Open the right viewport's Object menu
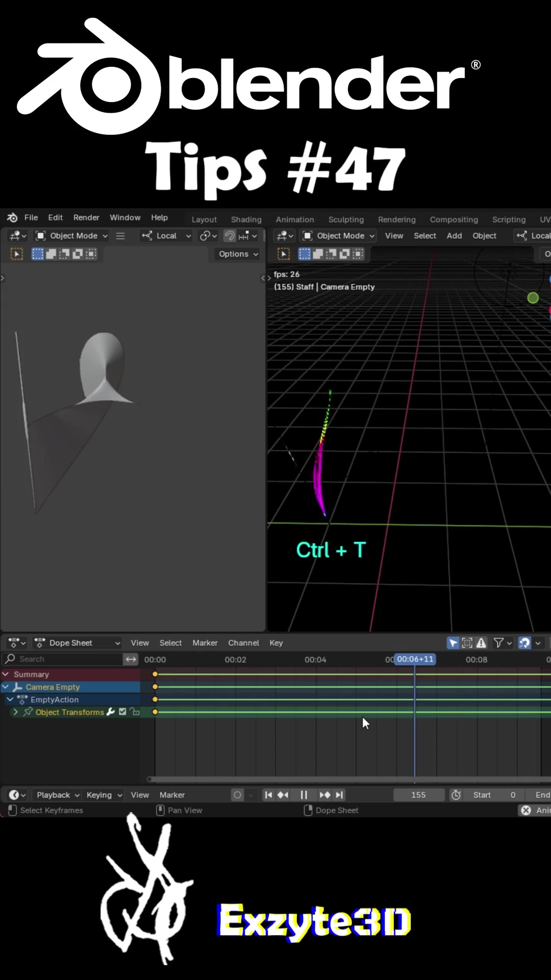Screen dimensions: 551x980 484,235
